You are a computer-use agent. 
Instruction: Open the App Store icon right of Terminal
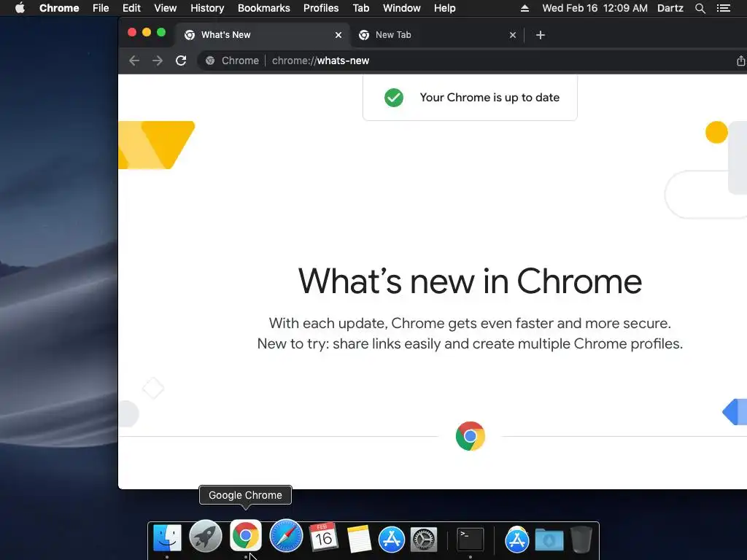[x=517, y=539]
